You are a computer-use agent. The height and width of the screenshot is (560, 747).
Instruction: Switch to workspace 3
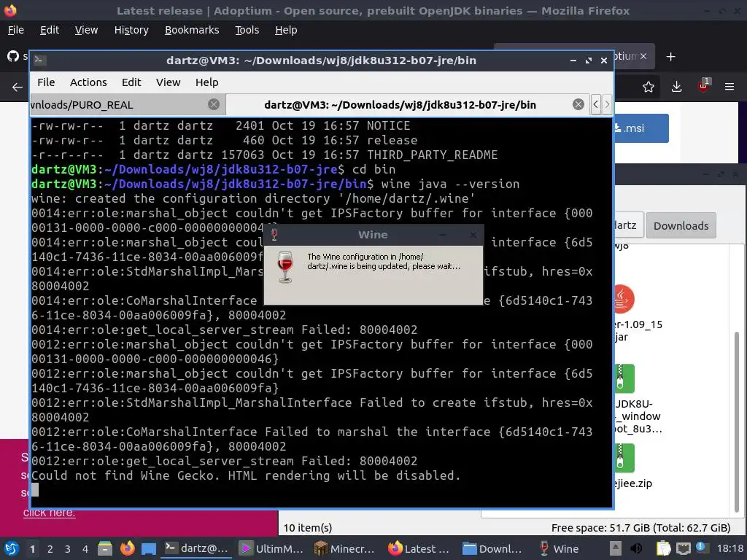[68, 549]
